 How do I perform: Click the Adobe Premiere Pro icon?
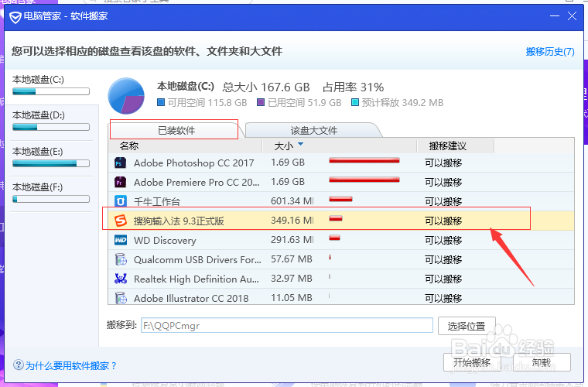coord(121,183)
